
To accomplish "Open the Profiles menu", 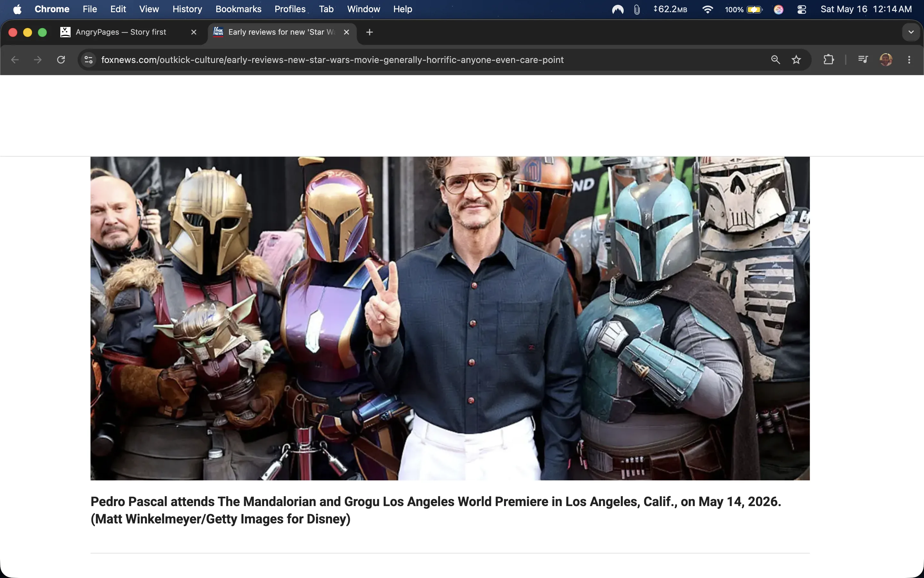I will 290,9.
